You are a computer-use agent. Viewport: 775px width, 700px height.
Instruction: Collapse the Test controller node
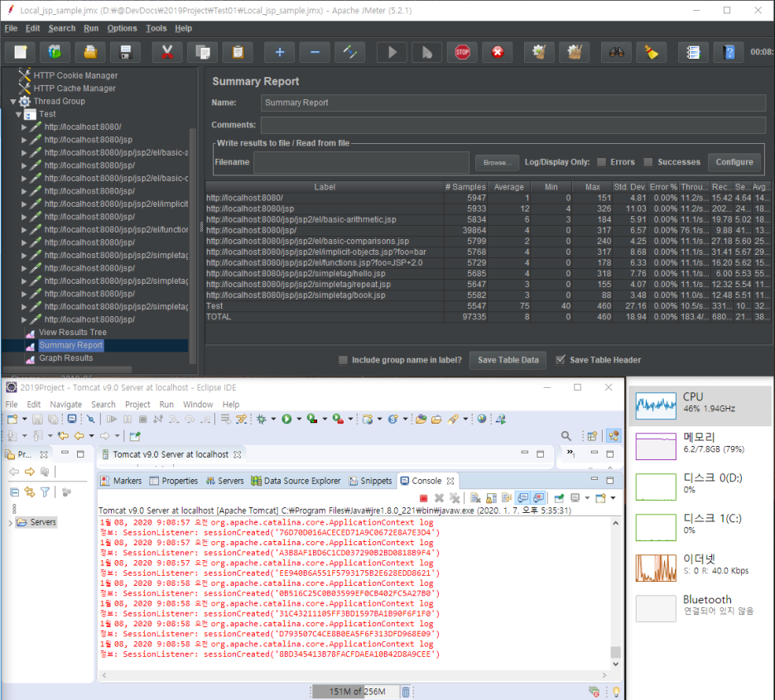tap(18, 114)
